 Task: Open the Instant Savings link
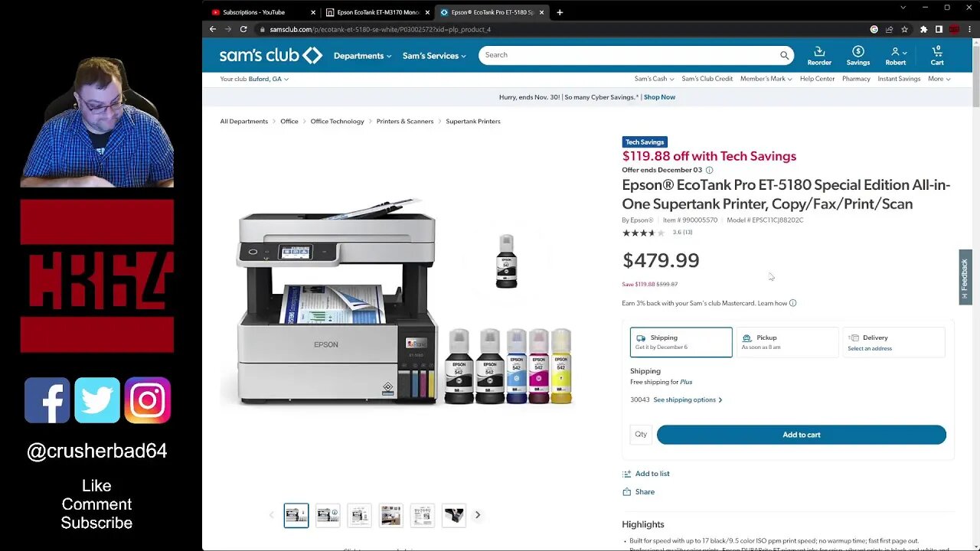click(899, 79)
